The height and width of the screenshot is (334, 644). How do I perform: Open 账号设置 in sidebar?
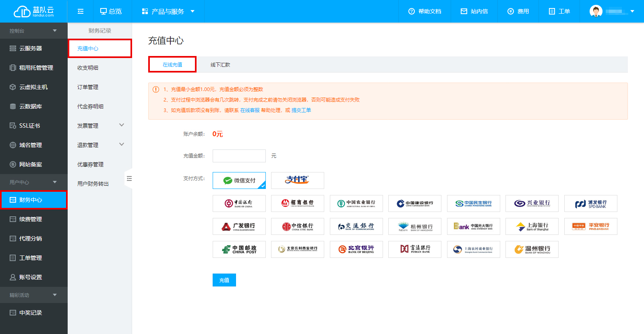point(34,277)
